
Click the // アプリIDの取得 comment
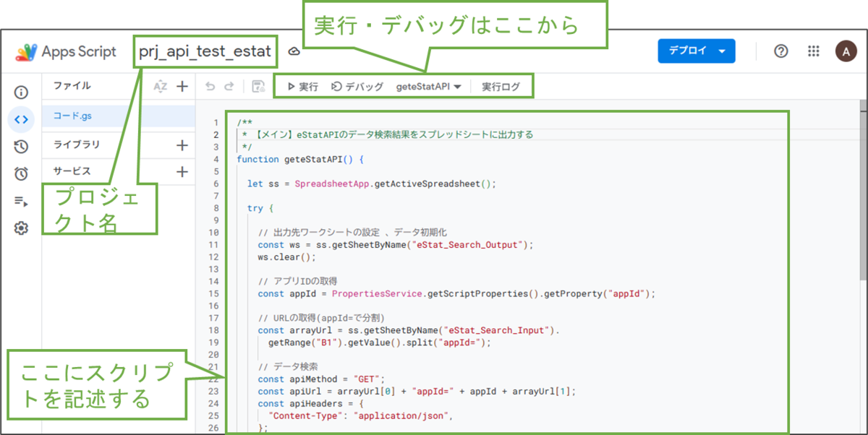(x=297, y=281)
